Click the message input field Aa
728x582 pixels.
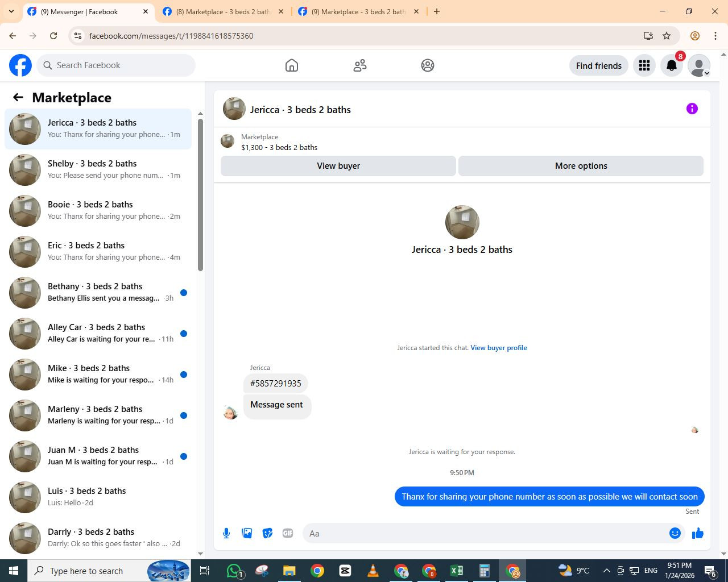pos(486,533)
